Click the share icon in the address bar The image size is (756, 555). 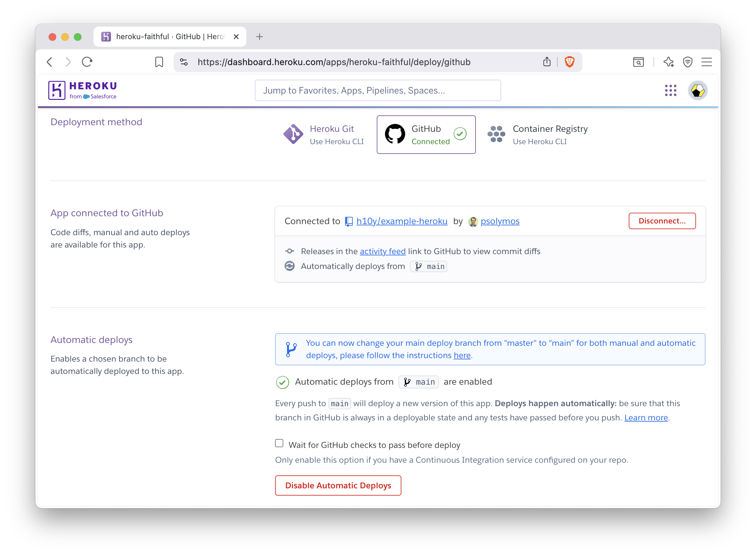click(x=547, y=62)
